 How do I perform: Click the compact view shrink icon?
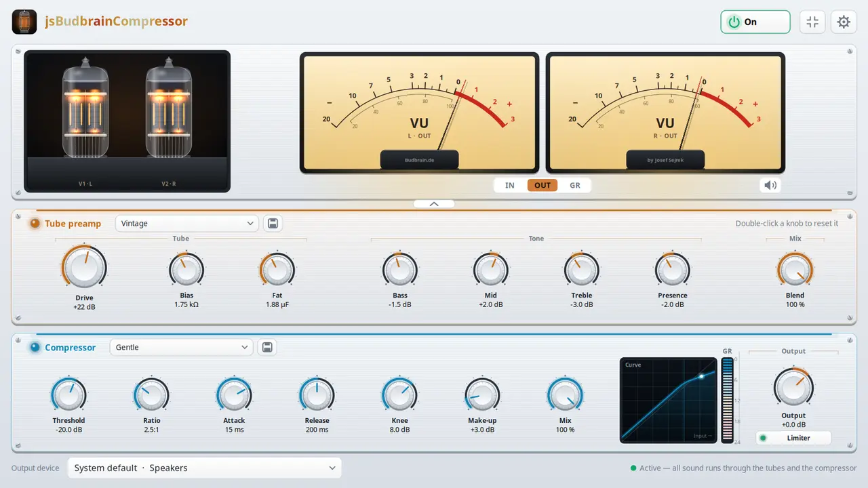pos(812,22)
